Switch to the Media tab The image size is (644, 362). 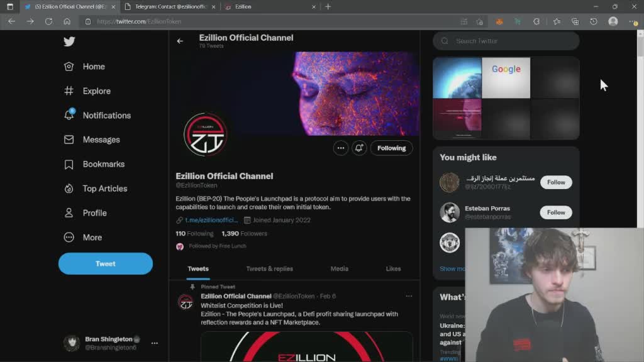click(339, 269)
